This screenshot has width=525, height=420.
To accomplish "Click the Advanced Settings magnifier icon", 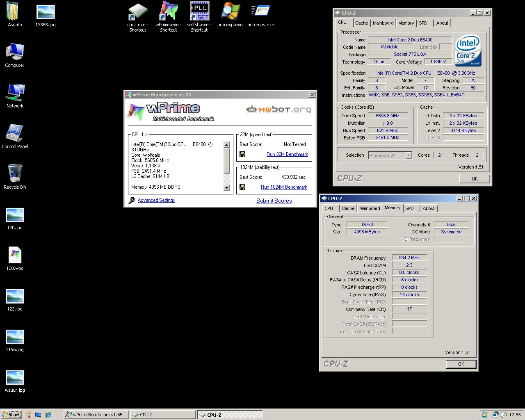I will pos(131,201).
